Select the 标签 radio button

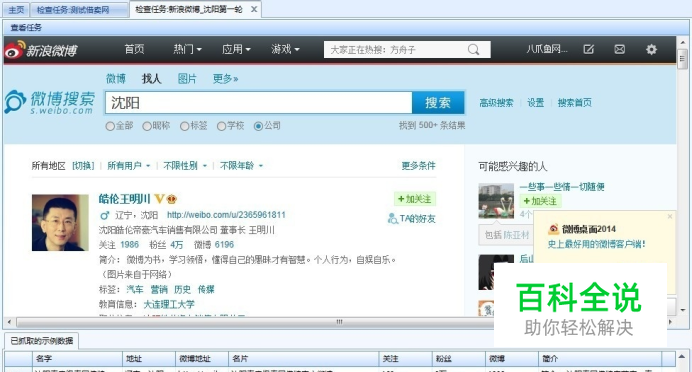click(x=184, y=126)
